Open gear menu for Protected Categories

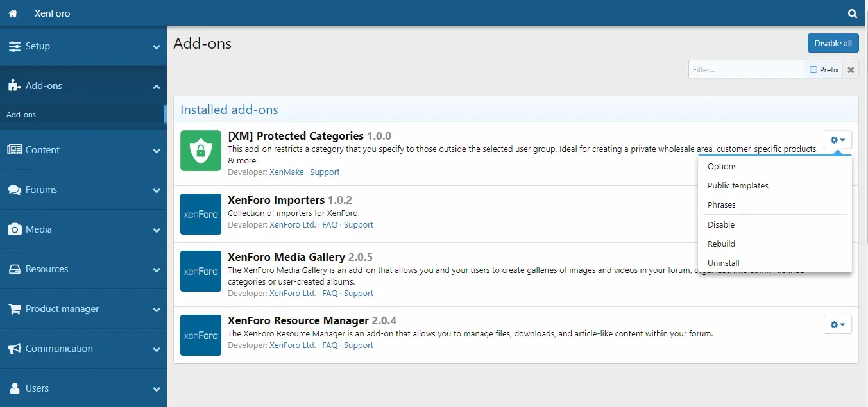pyautogui.click(x=838, y=140)
